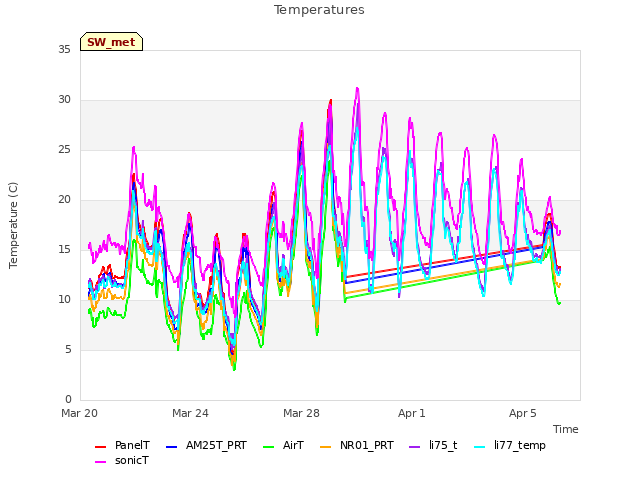The height and width of the screenshot is (480, 640).
Task: Click the 10 y-axis tick label
Action: pos(64,300)
